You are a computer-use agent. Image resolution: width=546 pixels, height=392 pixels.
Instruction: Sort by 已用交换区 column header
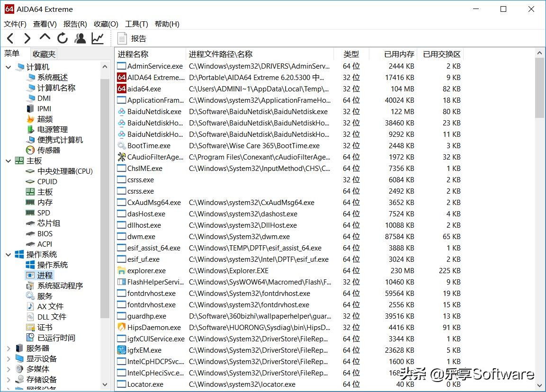pos(440,54)
